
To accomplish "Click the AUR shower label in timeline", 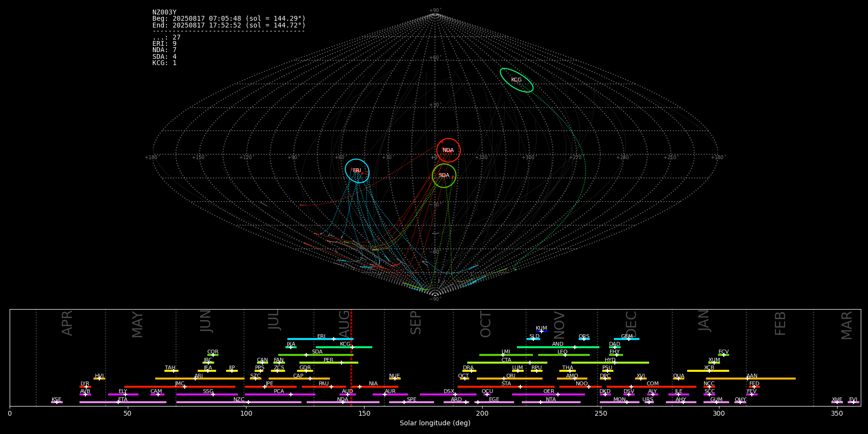I will coord(390,392).
